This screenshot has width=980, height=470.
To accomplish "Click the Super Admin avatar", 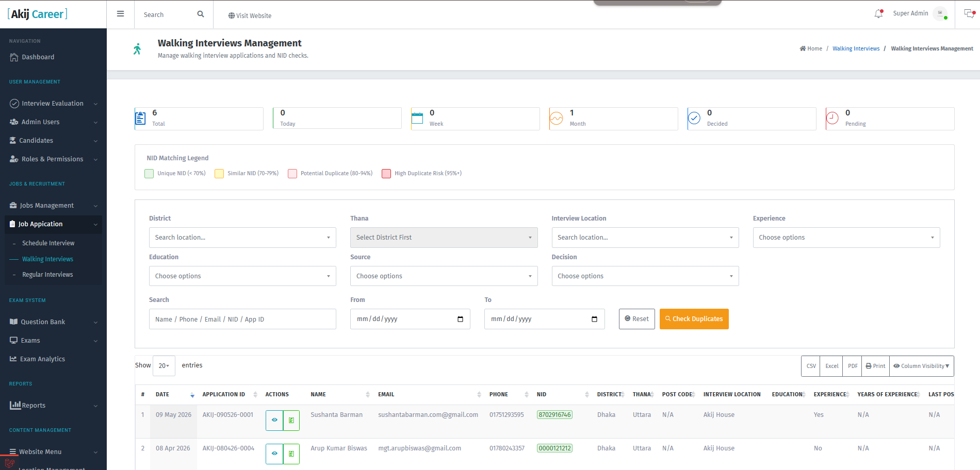I will coord(940,13).
